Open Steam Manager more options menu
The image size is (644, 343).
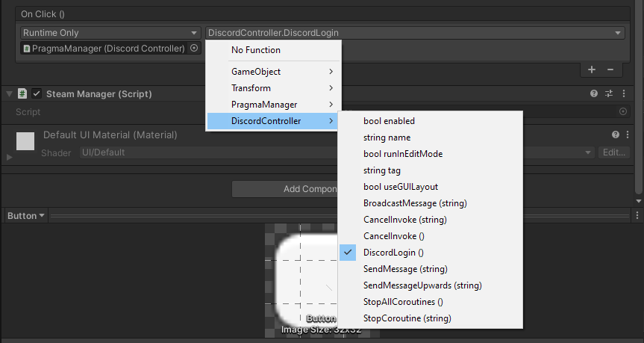tap(623, 94)
